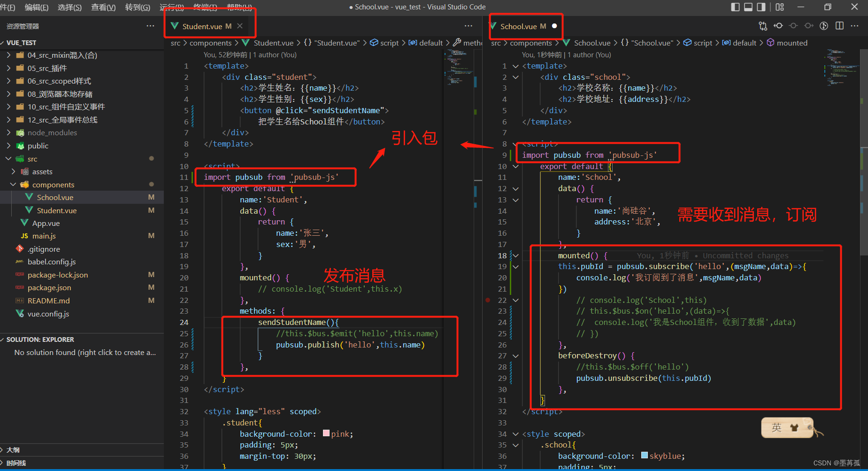Open the Explorer panel views and more actions menu
Image resolution: width=868 pixels, height=471 pixels.
[x=150, y=26]
